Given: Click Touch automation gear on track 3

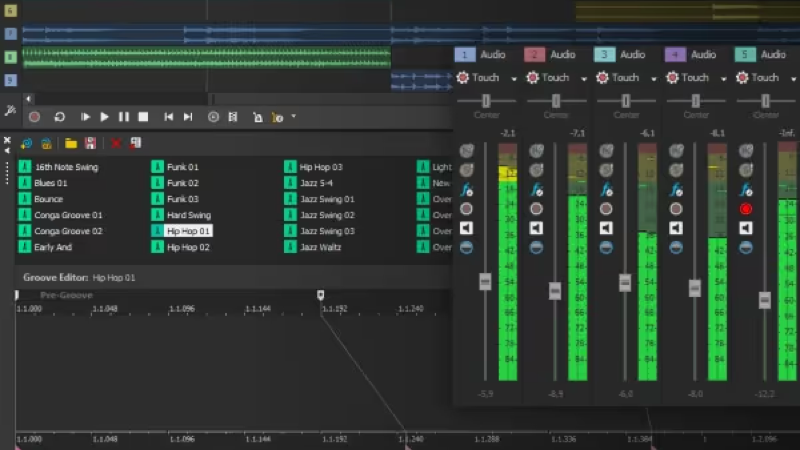Looking at the screenshot, I should (603, 78).
